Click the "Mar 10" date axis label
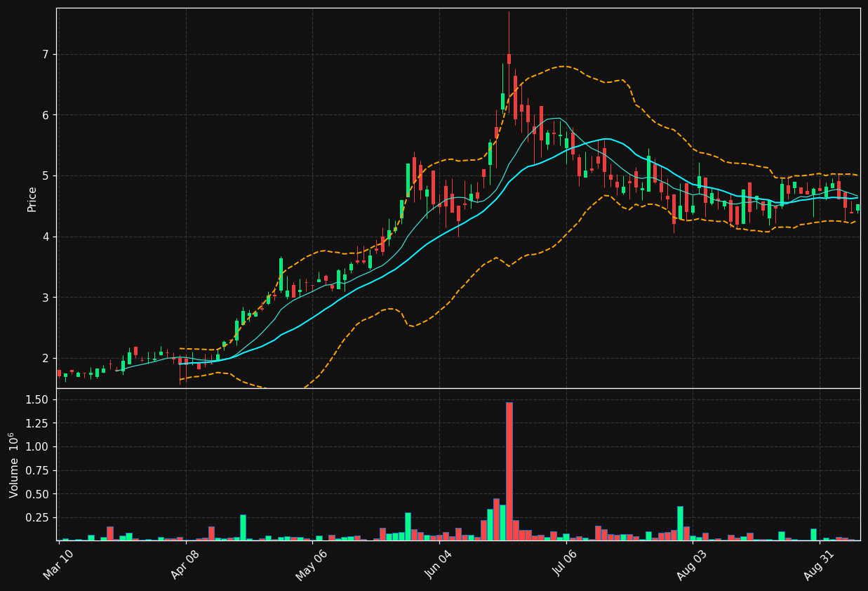 coord(59,565)
